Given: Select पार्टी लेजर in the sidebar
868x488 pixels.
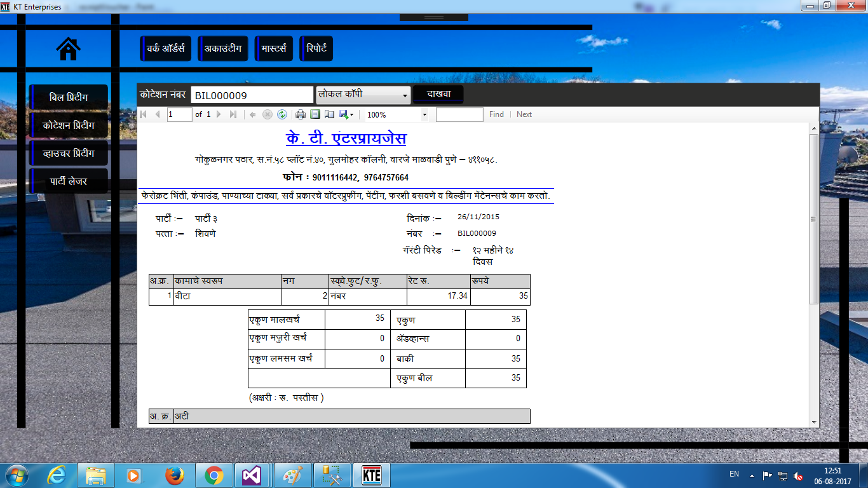Looking at the screenshot, I should 69,181.
